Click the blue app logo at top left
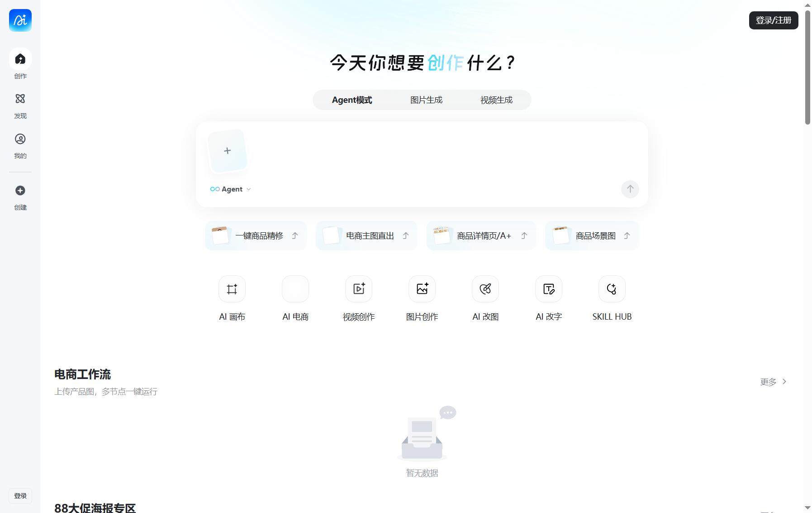 (20, 20)
